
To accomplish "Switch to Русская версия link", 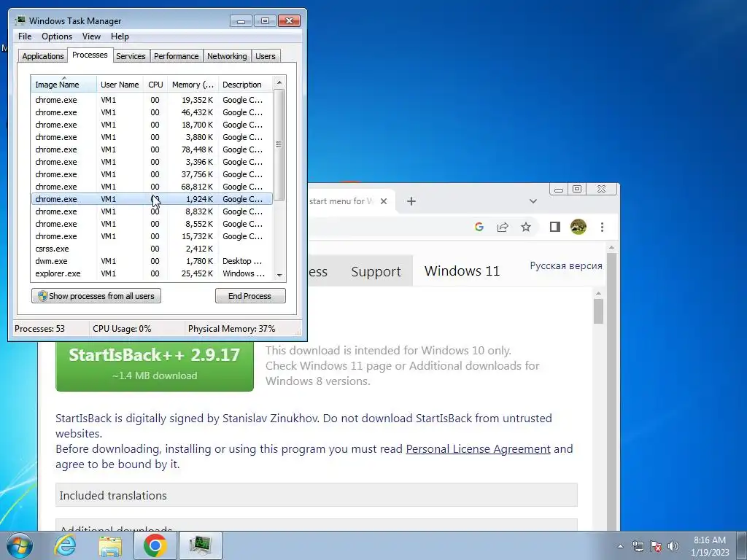I will 566,265.
